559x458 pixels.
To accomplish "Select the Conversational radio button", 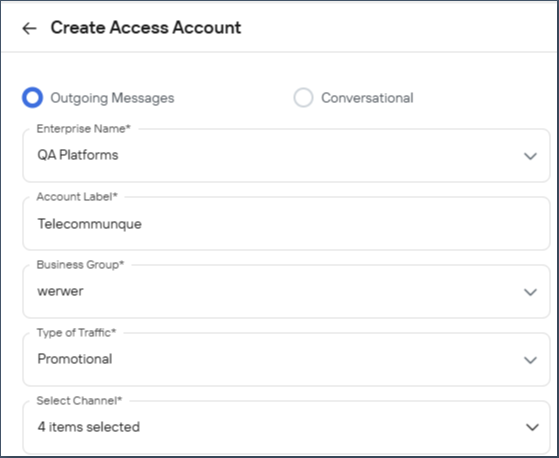I will pos(303,98).
